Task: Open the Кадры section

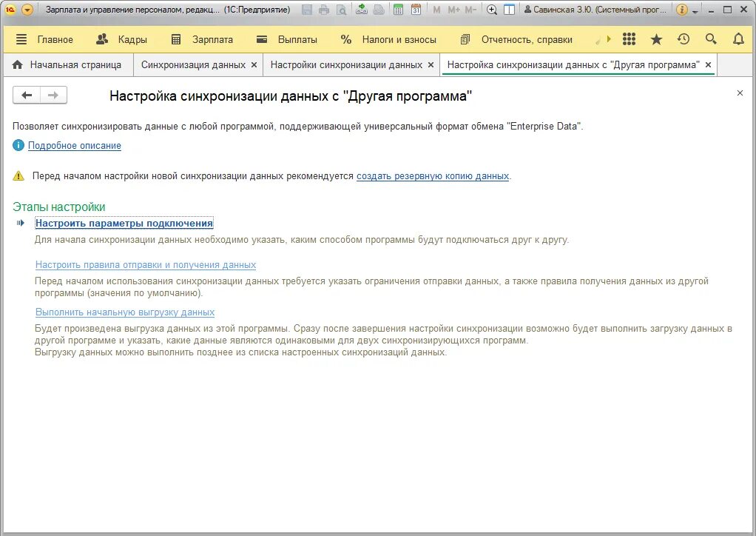Action: pyautogui.click(x=132, y=39)
